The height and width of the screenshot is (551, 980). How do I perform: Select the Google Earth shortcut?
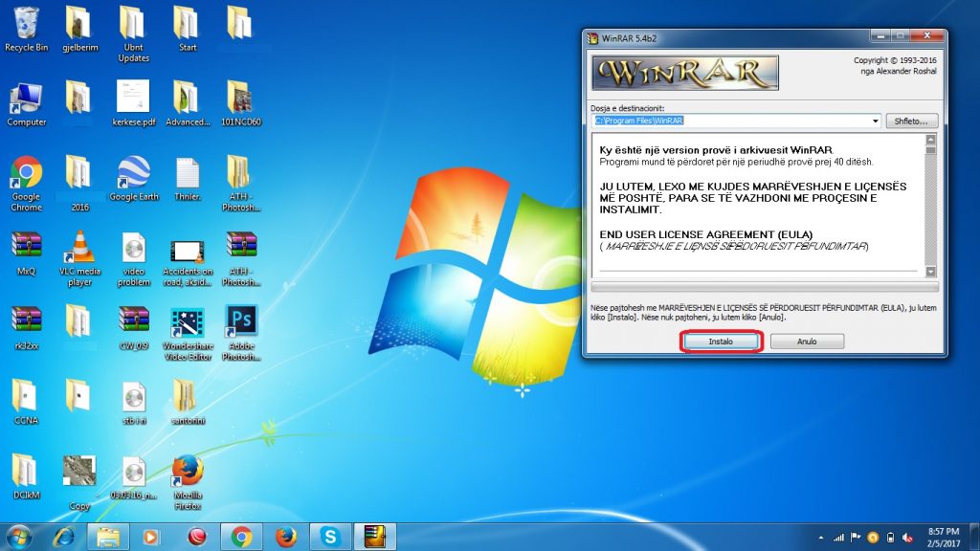pyautogui.click(x=133, y=178)
